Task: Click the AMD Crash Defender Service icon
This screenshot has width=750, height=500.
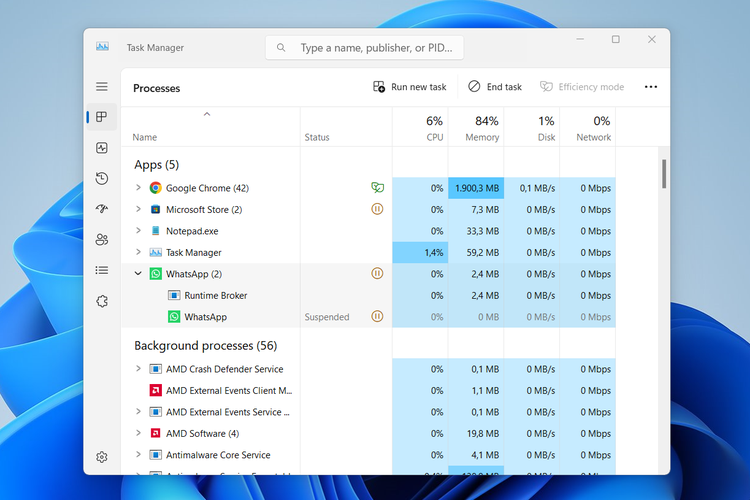Action: pos(155,369)
